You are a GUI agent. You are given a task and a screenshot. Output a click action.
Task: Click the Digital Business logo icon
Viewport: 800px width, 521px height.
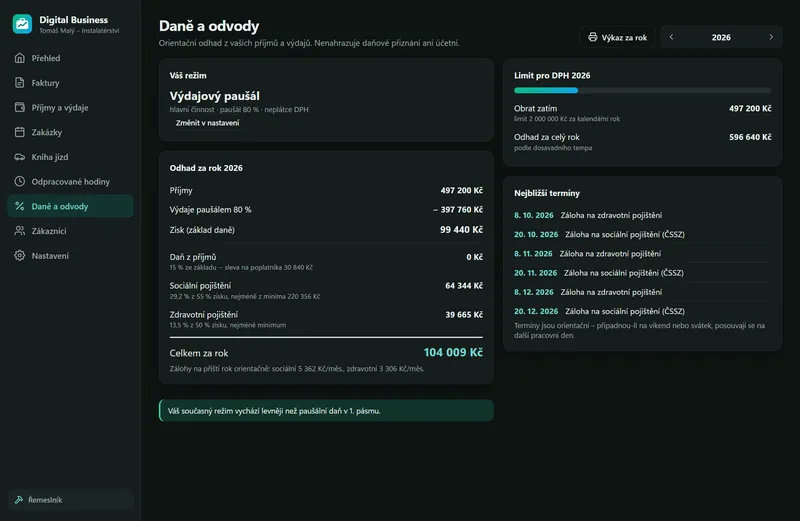[x=22, y=23]
